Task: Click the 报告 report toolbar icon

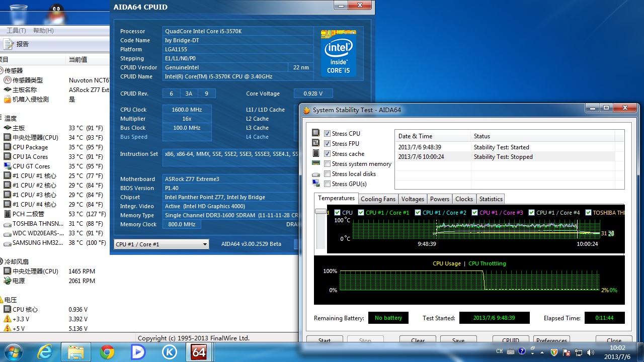Action: [9, 44]
